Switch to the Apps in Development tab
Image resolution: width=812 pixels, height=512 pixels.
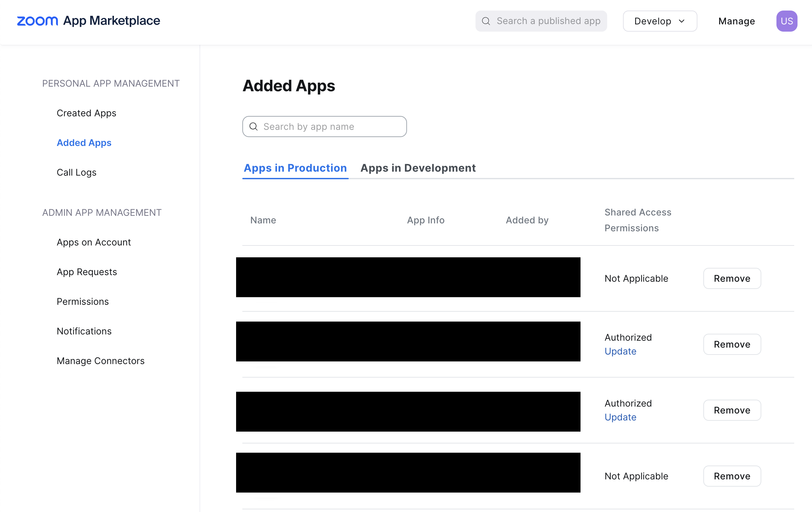point(418,168)
